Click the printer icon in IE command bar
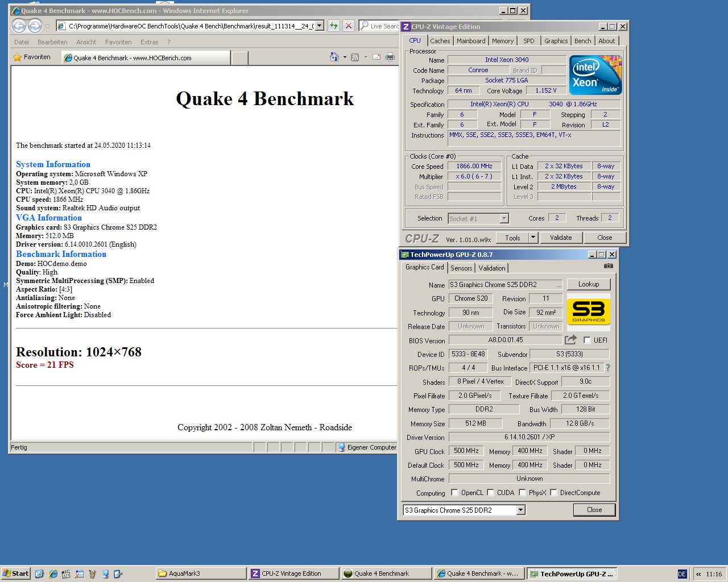 coord(390,57)
